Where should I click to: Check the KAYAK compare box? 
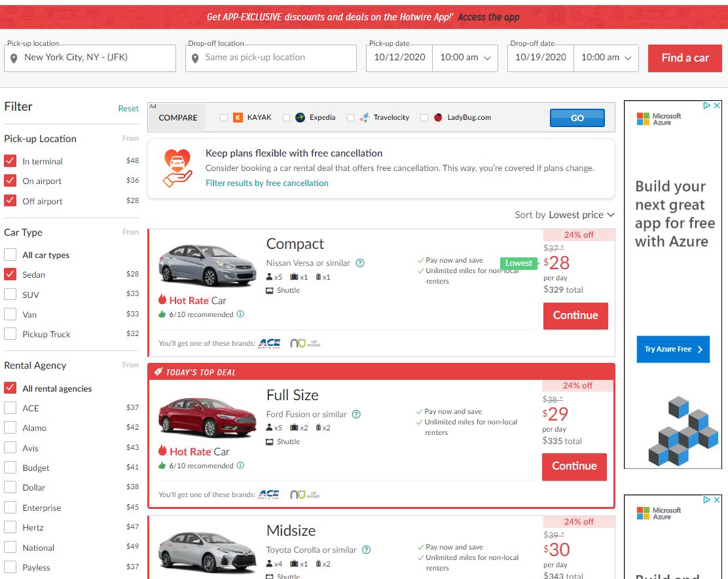point(224,117)
